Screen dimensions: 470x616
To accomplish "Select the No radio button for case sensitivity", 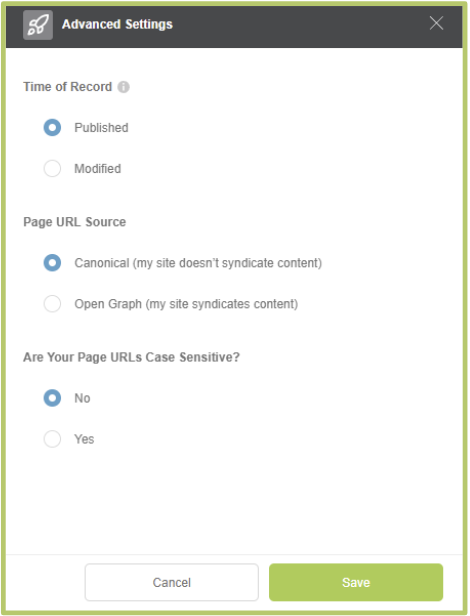I will tap(52, 398).
